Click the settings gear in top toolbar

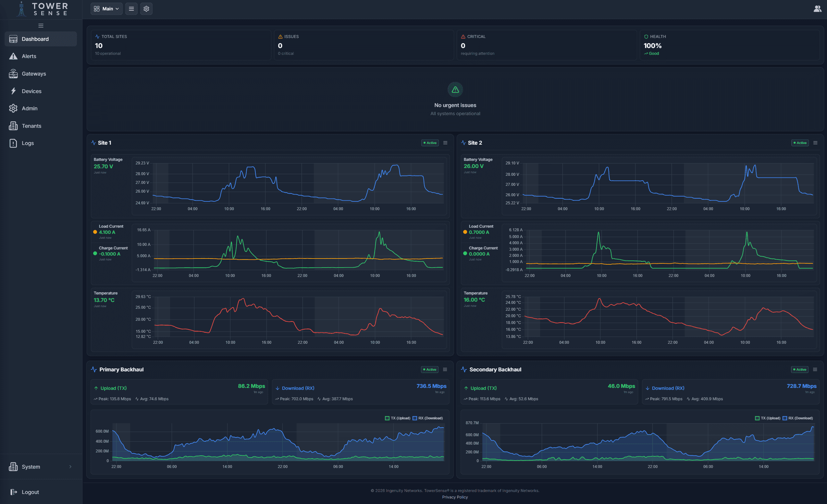[x=146, y=9]
